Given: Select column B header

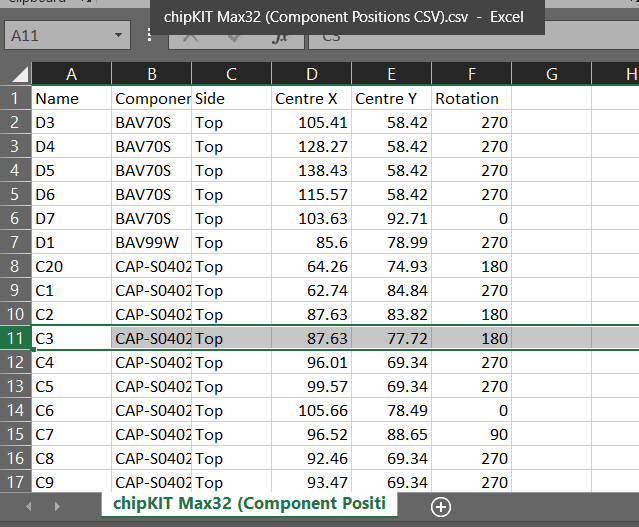Looking at the screenshot, I should [151, 74].
